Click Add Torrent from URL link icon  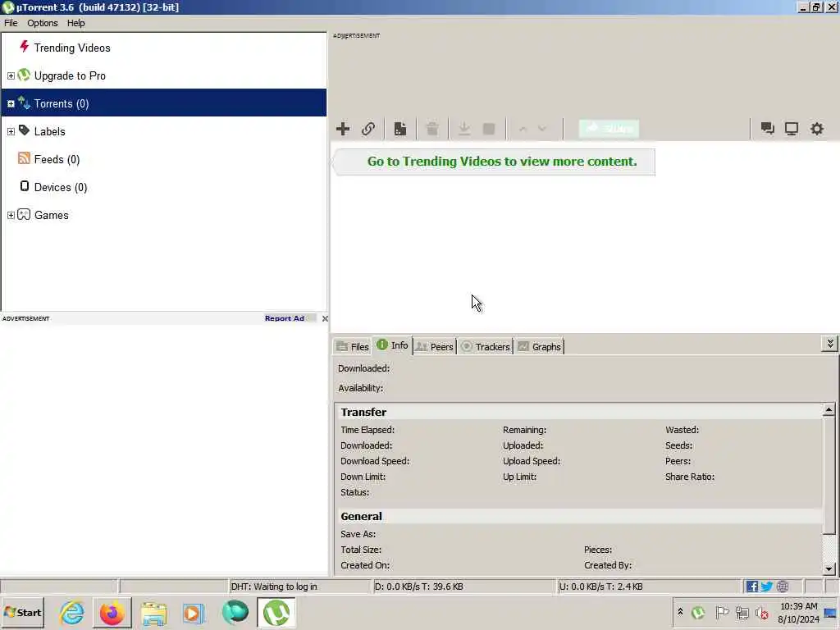368,129
